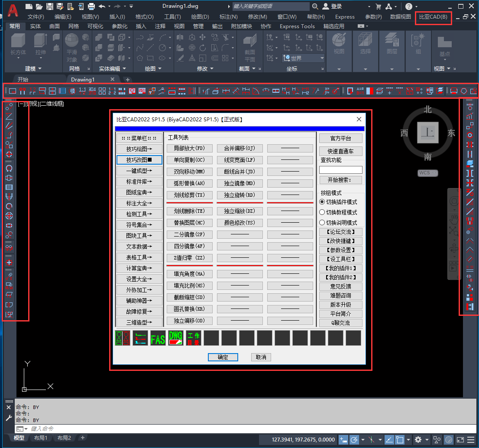479x448 pixels.
Task: Click the 官方平台 button
Action: click(340, 139)
